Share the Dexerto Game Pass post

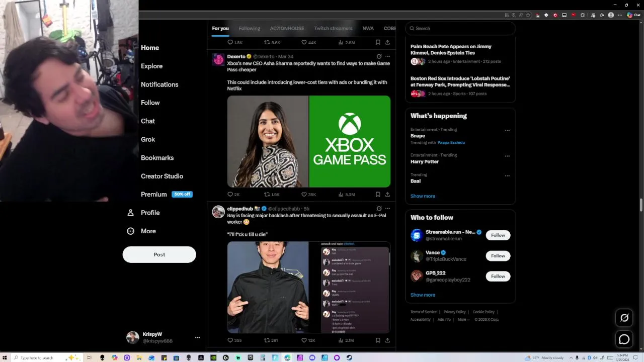point(387,194)
